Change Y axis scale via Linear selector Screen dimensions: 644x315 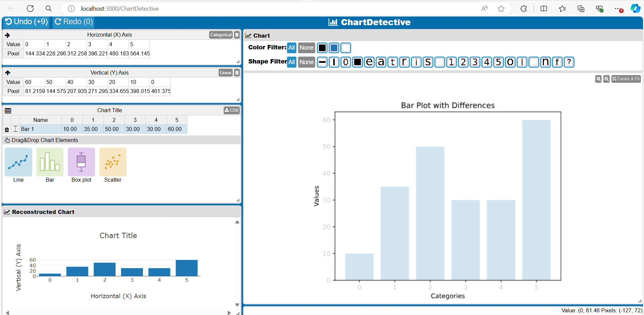(x=225, y=73)
